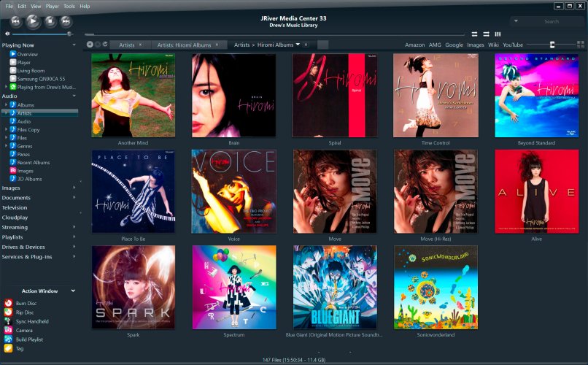The image size is (588, 365).
Task: Open the Tools menu
Action: coord(69,6)
